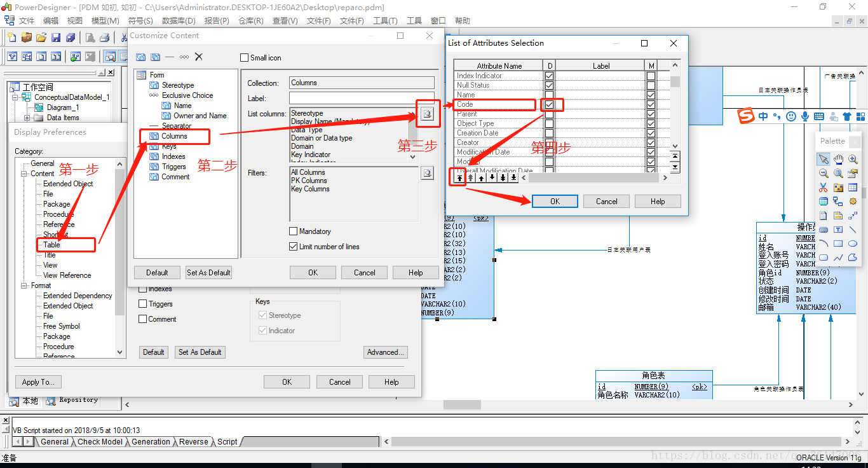Select Exclusive Choice tree node

187,95
